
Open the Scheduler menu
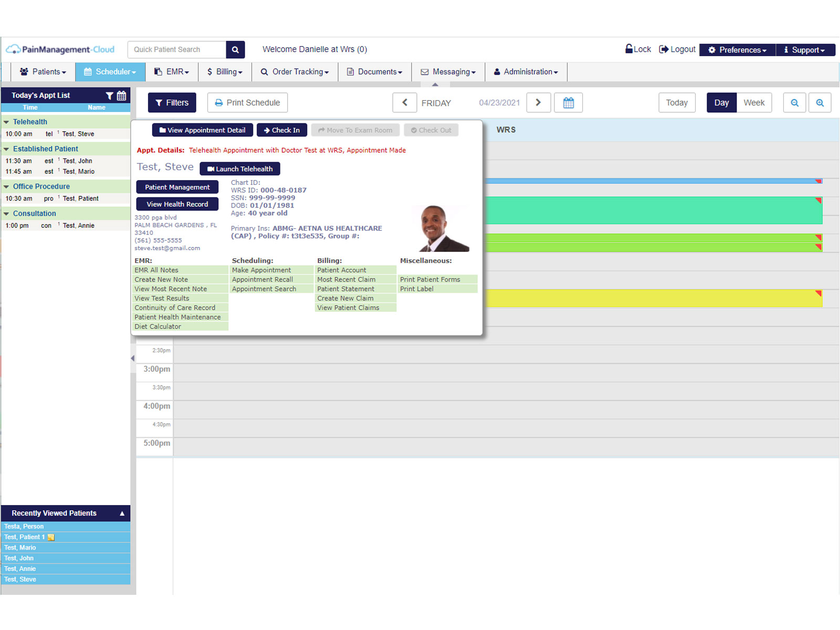(110, 72)
